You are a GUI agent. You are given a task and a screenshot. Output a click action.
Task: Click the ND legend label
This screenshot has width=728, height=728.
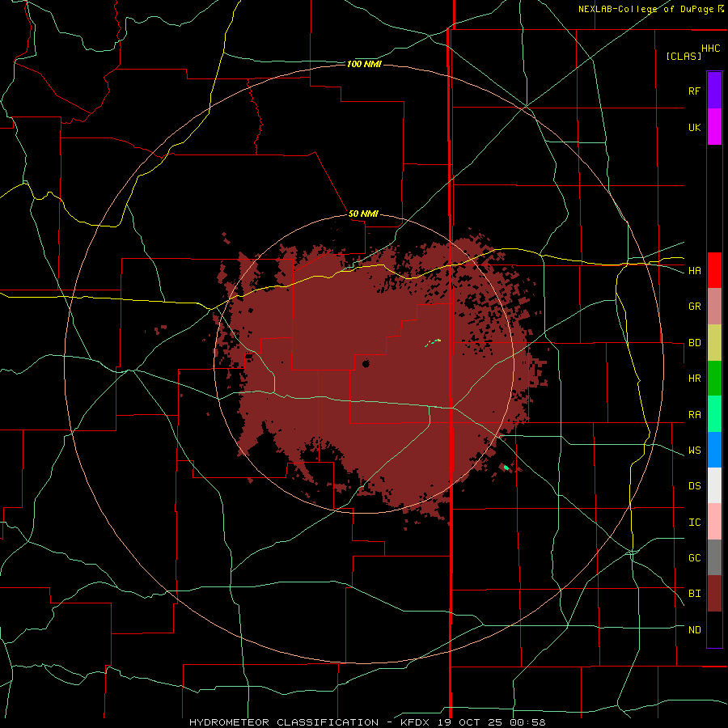[694, 630]
